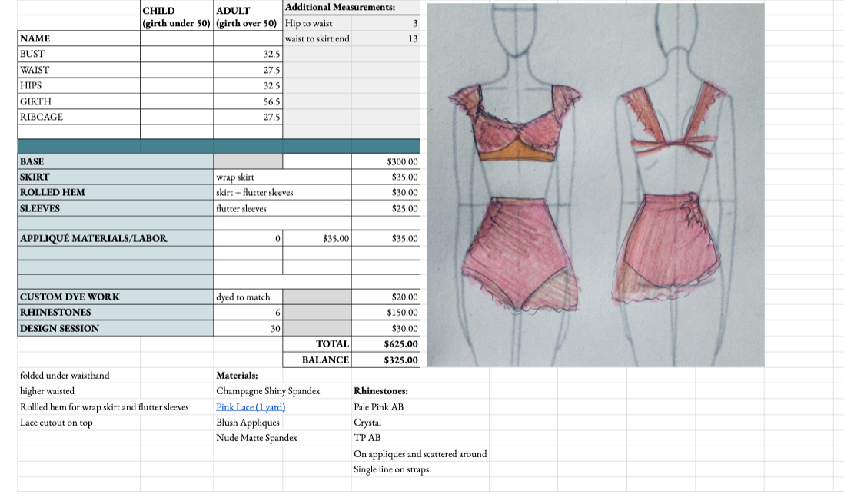The width and height of the screenshot is (844, 504).
Task: Select the costume sketch image
Action: [x=595, y=185]
